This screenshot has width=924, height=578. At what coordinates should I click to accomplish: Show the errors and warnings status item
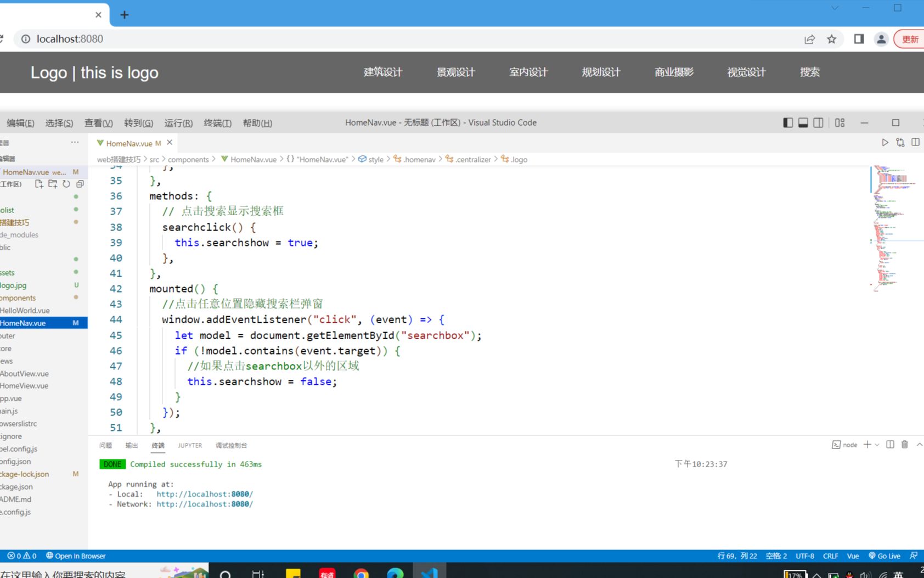coord(22,556)
